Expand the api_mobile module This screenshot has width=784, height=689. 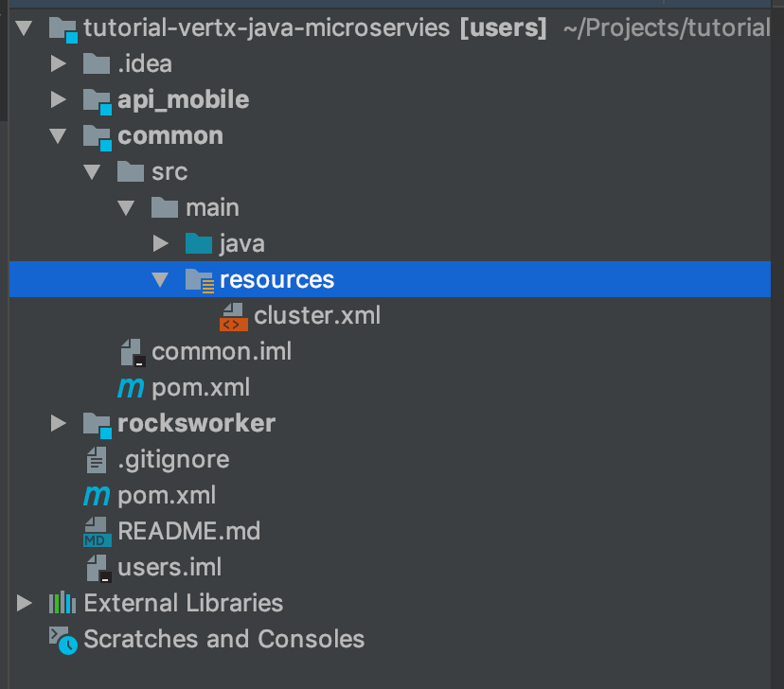[58, 99]
